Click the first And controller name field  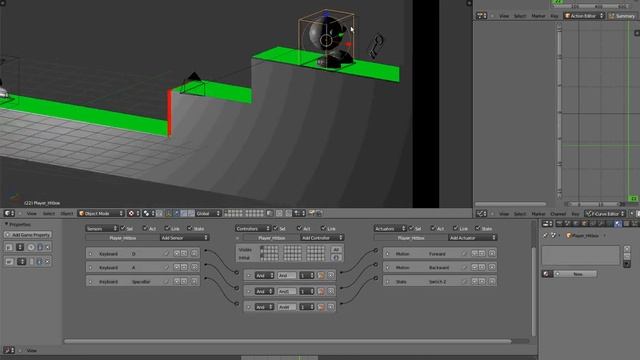287,276
